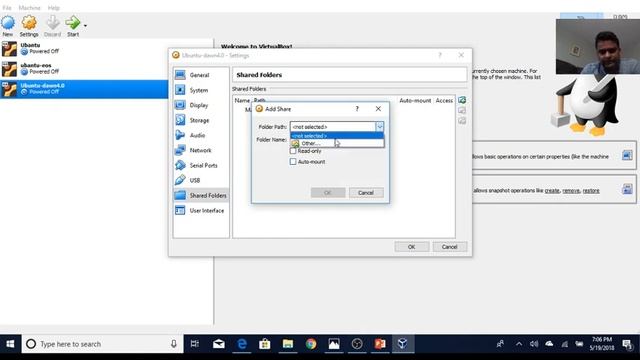Follow the 'restore' snapshot link
This screenshot has height=360, width=640.
click(x=591, y=191)
